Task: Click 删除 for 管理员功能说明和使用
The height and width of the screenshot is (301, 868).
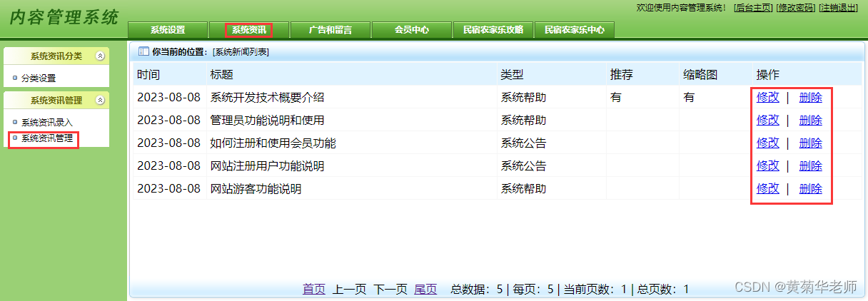Action: [811, 120]
